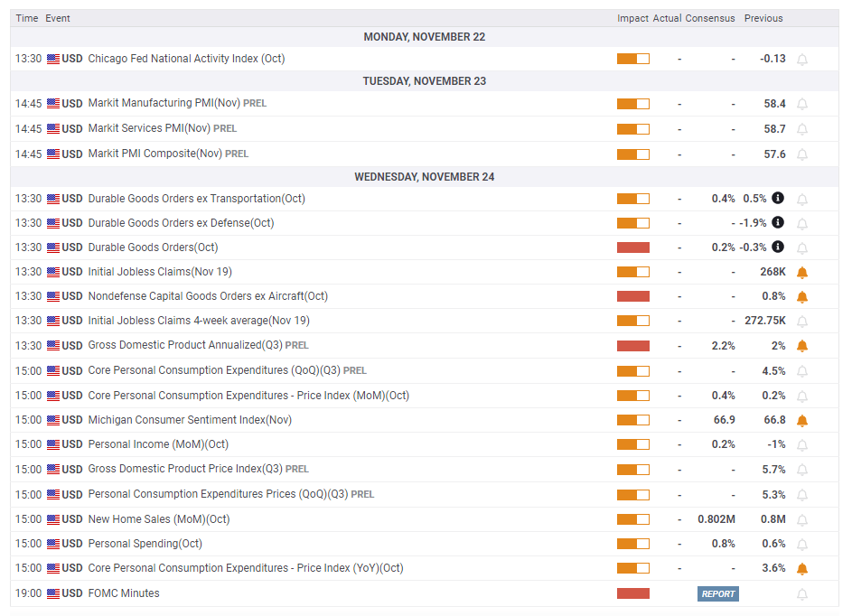Click the Wednesday, November 24 date header
This screenshot has width=852, height=616.
point(424,177)
